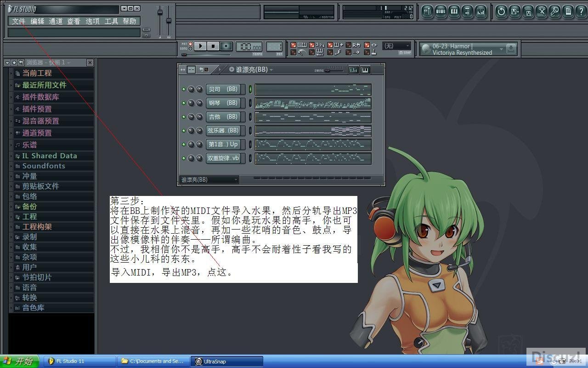Open the snap (无) dropdown
This screenshot has width=588, height=368.
[x=397, y=46]
